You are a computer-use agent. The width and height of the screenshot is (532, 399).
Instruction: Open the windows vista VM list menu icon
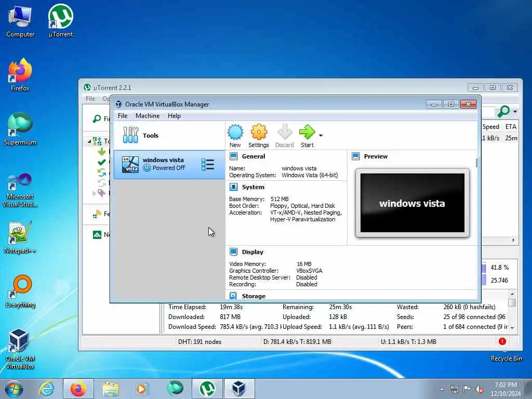coord(208,165)
